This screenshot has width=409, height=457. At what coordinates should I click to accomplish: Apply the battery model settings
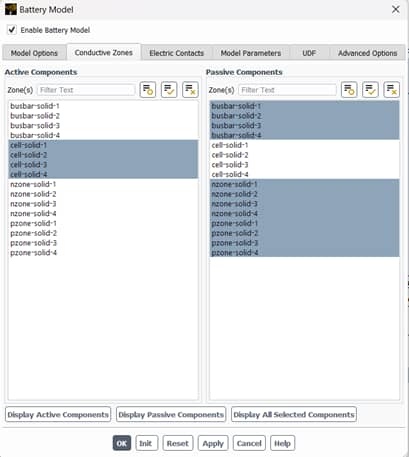213,443
